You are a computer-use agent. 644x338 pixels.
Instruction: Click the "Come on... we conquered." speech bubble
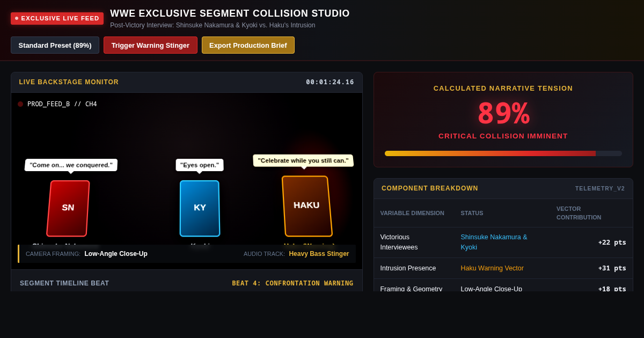point(71,165)
